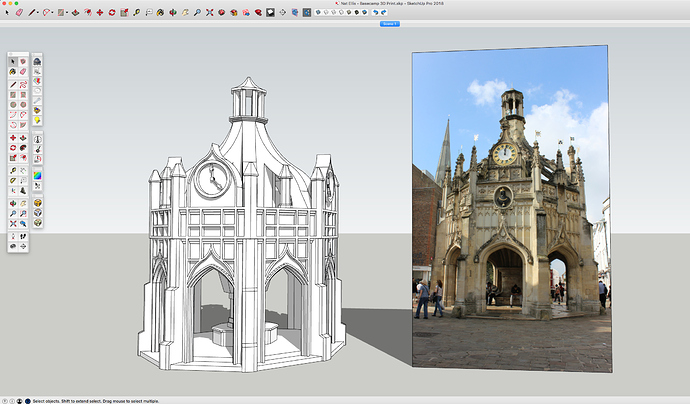The height and width of the screenshot is (404, 690).
Task: Select the Eraser tool in top toolbar
Action: click(x=20, y=13)
